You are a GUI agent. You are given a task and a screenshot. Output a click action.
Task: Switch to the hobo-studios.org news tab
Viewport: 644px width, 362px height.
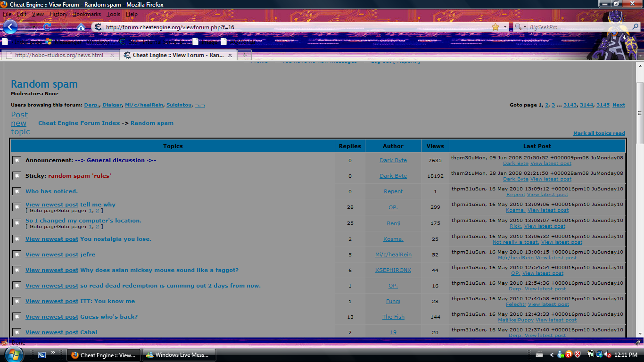click(x=60, y=55)
